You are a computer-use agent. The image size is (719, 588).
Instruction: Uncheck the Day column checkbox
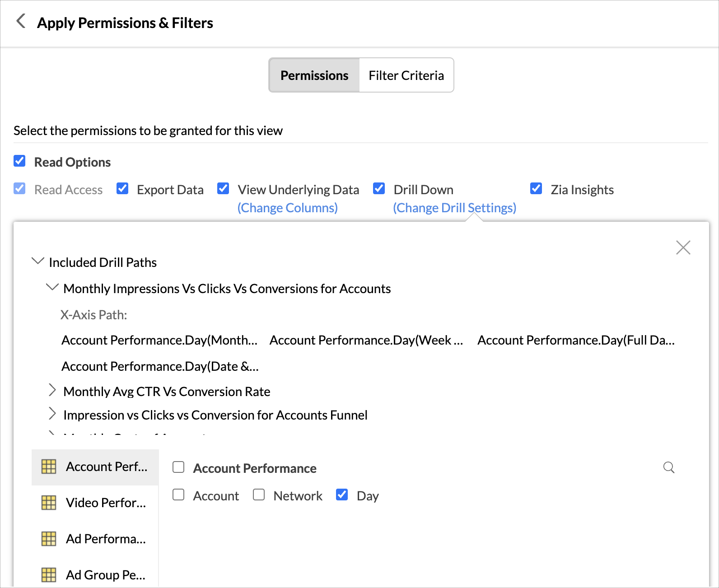coord(342,495)
